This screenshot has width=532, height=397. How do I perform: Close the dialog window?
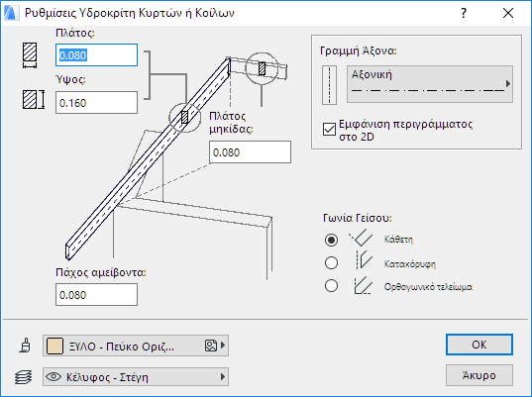coord(508,13)
